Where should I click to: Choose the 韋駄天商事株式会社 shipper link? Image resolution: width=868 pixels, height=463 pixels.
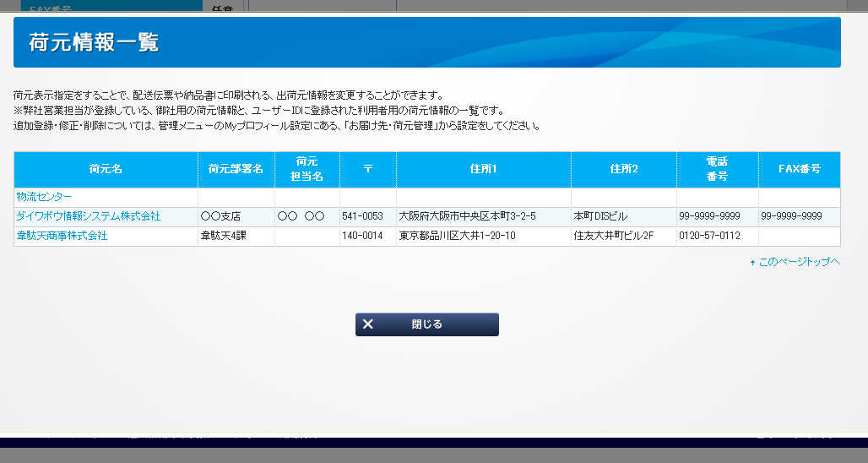coord(62,236)
